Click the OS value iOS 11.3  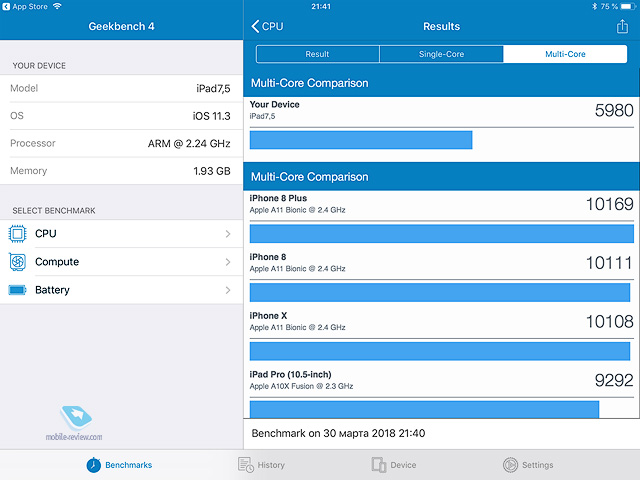tap(211, 116)
